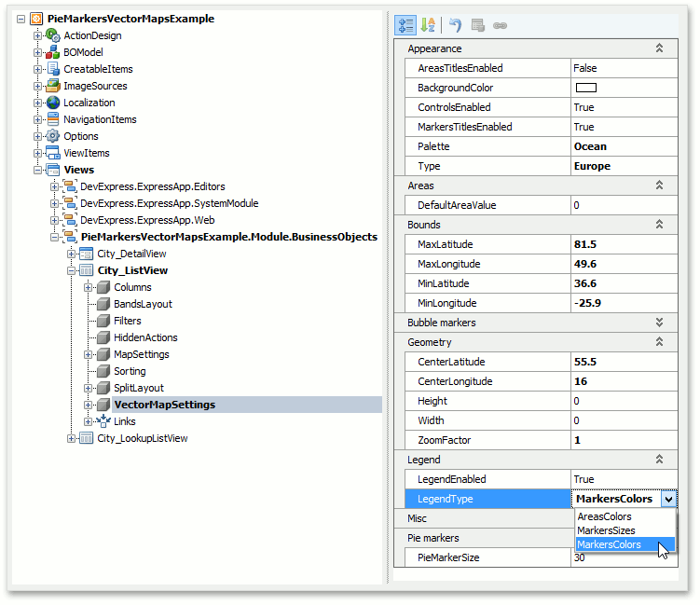Viewport: 700px width, 605px height.
Task: Choose AreasColors from the dropdown list
Action: [x=604, y=516]
